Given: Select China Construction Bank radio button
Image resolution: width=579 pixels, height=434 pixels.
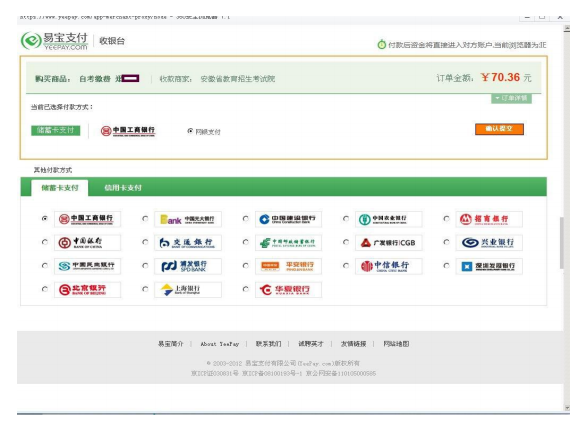Looking at the screenshot, I should 246,219.
